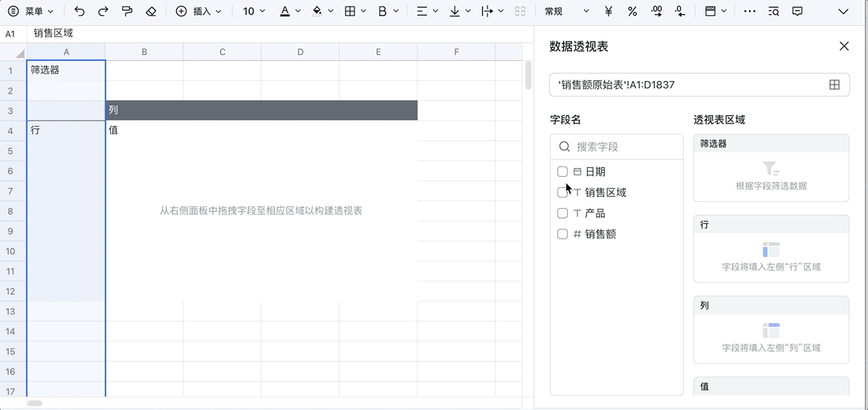Open the comment bubble icon

(797, 11)
